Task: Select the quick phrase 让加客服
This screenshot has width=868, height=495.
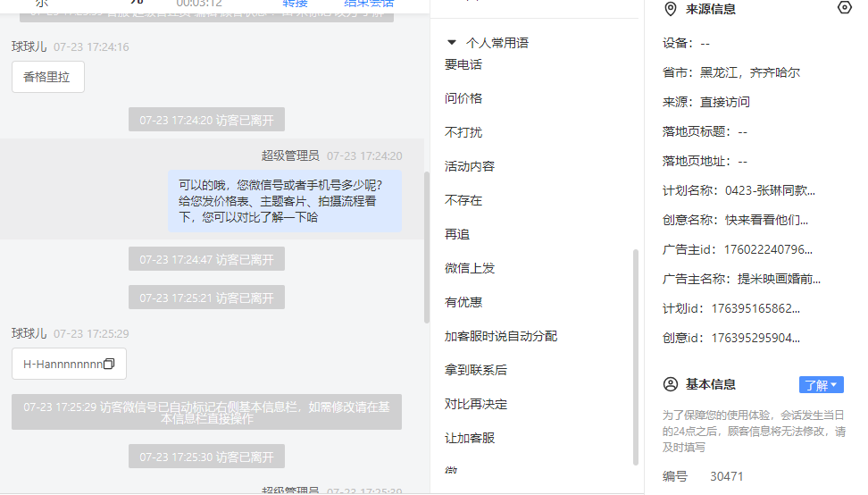Action: pos(470,438)
